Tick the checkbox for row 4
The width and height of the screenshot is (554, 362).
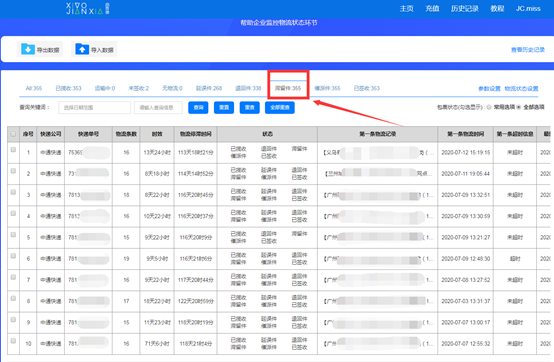point(13,213)
